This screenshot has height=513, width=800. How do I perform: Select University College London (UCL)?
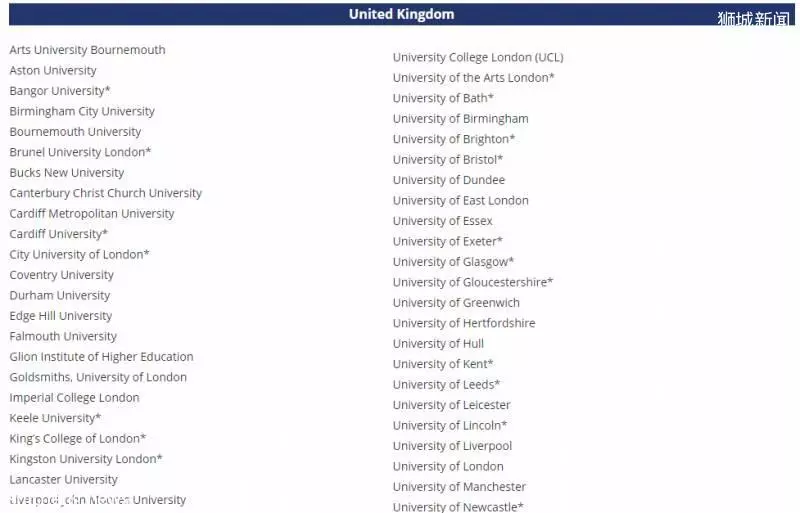coord(478,57)
